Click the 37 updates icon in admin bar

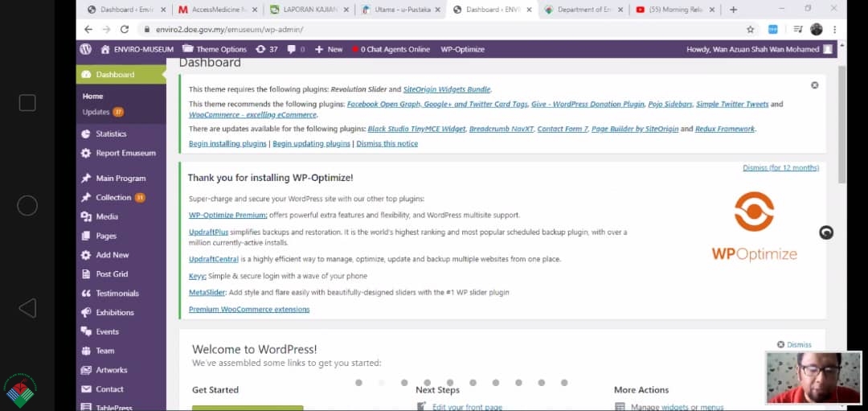[266, 49]
